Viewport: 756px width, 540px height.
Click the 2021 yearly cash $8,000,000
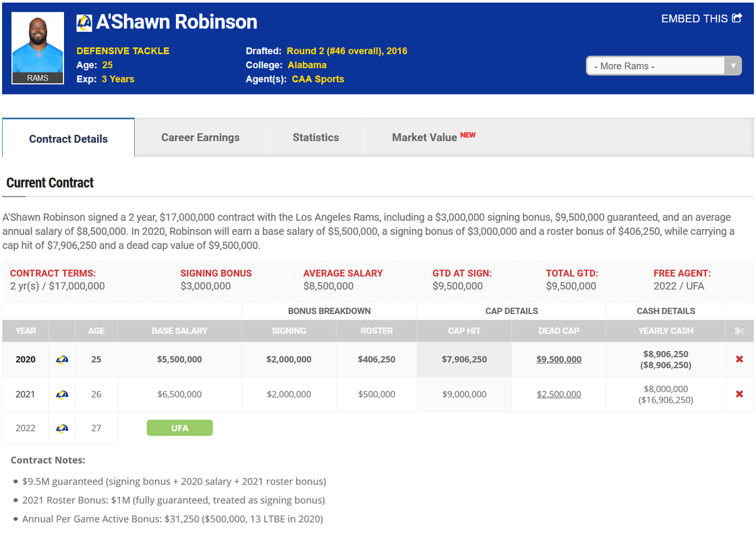[x=666, y=389]
